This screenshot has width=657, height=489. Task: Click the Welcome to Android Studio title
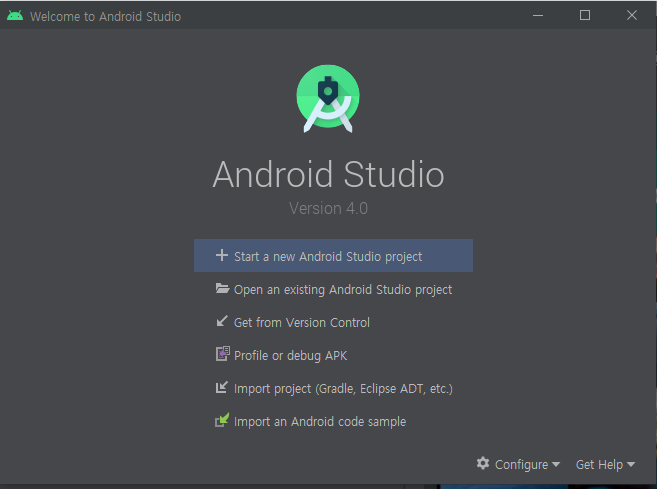(105, 16)
